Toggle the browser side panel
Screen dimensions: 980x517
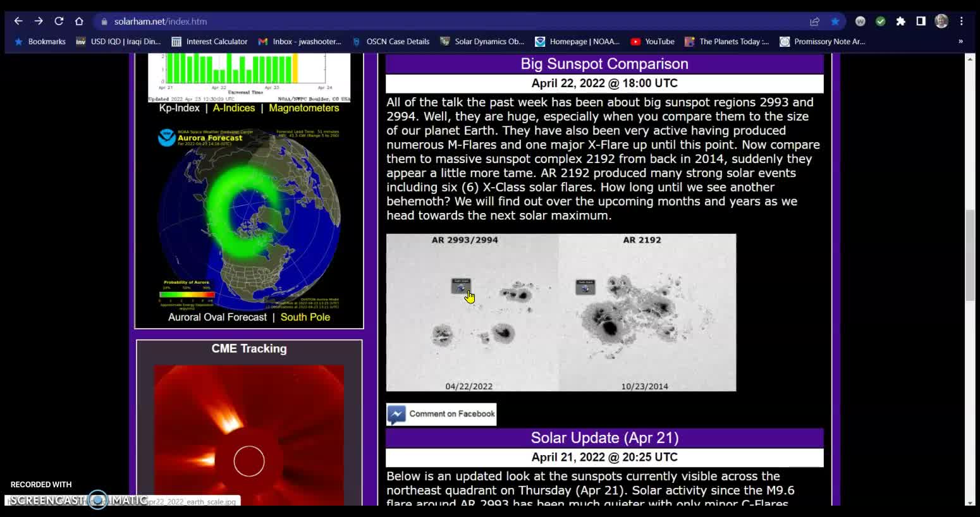pyautogui.click(x=921, y=21)
